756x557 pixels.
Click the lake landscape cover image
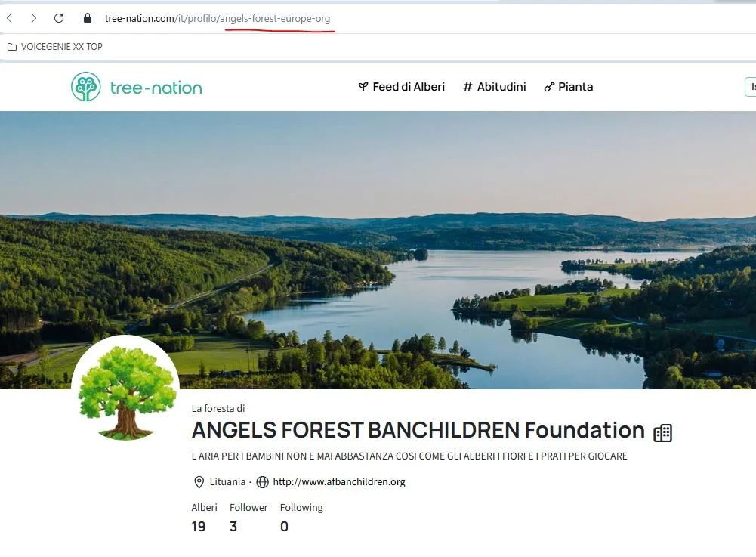[378, 250]
